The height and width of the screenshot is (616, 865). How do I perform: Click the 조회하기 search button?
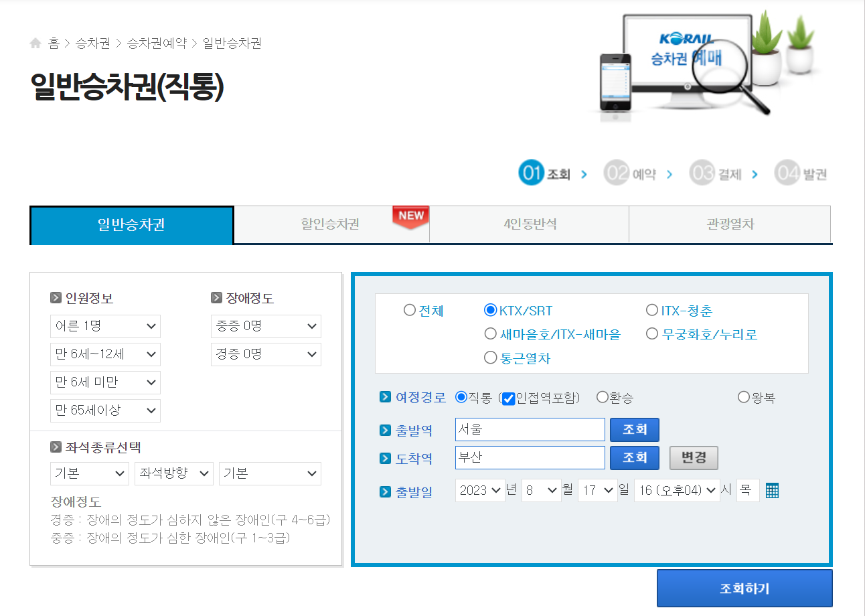(x=744, y=588)
